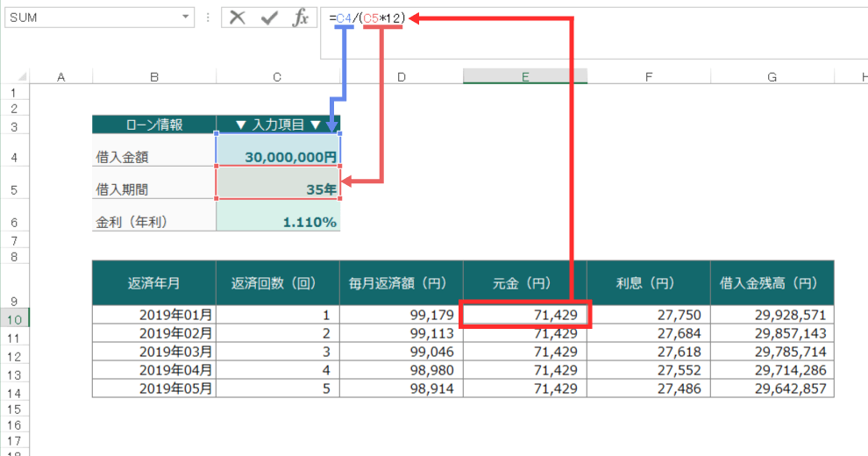Select column F header
868x456 pixels.
[649, 77]
